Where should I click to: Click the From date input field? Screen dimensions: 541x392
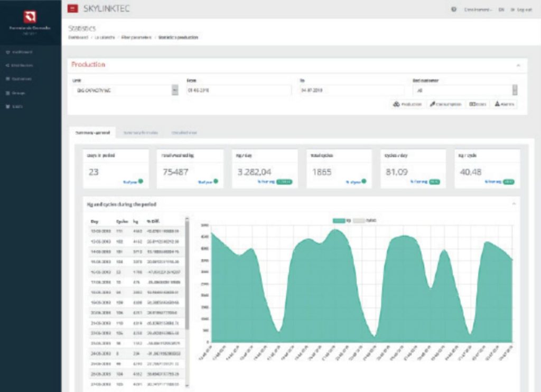[x=238, y=90]
